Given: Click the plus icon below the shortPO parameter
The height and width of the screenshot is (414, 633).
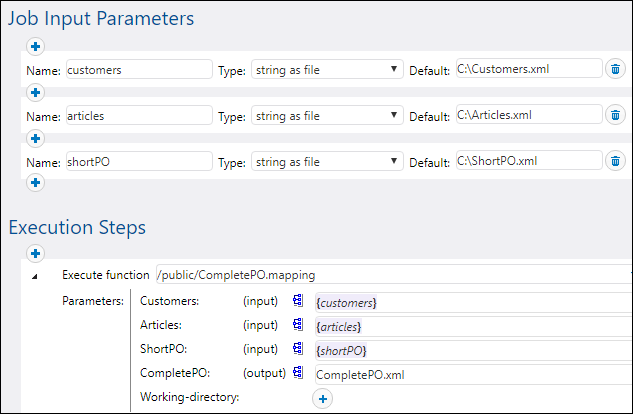Looking at the screenshot, I should [35, 182].
